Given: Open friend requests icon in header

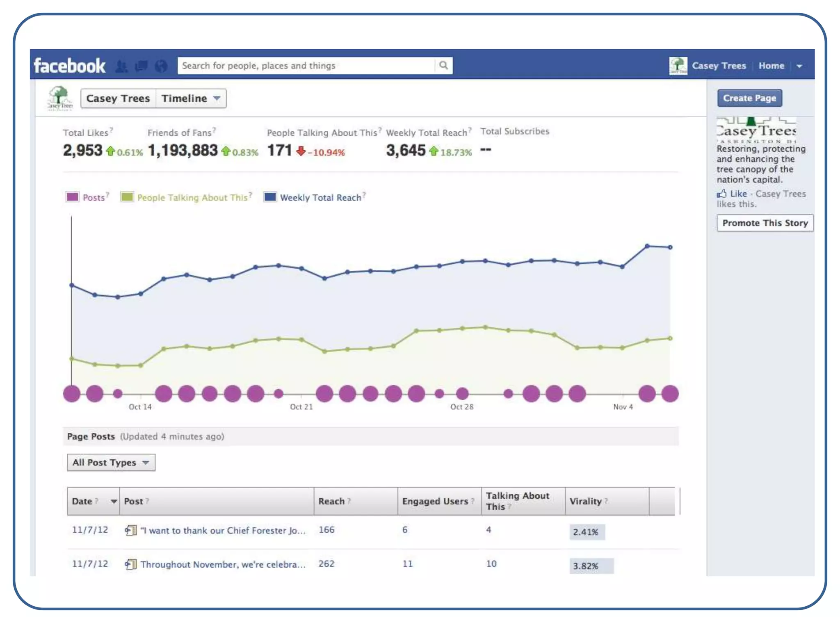Looking at the screenshot, I should (121, 66).
